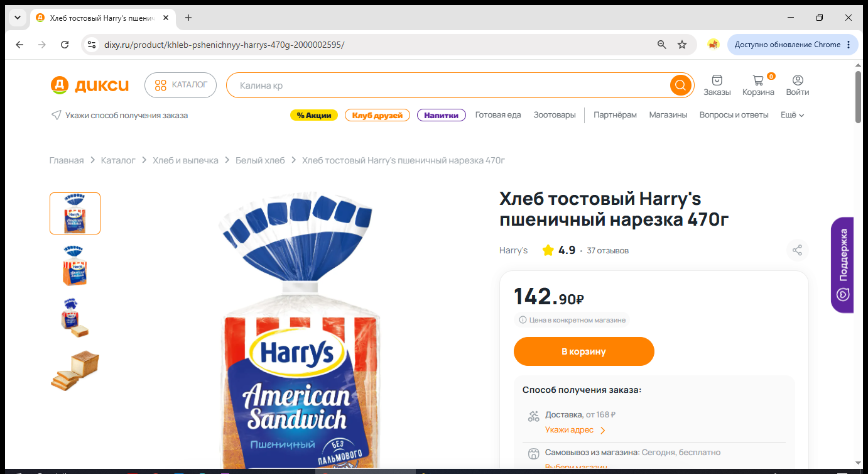Click the Укажи адрес link
The width and height of the screenshot is (868, 474).
coord(569,431)
